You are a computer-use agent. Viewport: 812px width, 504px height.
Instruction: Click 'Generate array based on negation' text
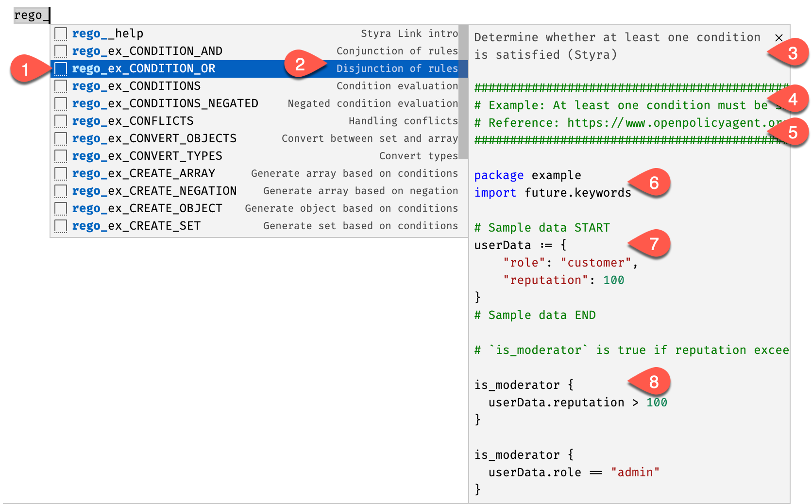(361, 191)
